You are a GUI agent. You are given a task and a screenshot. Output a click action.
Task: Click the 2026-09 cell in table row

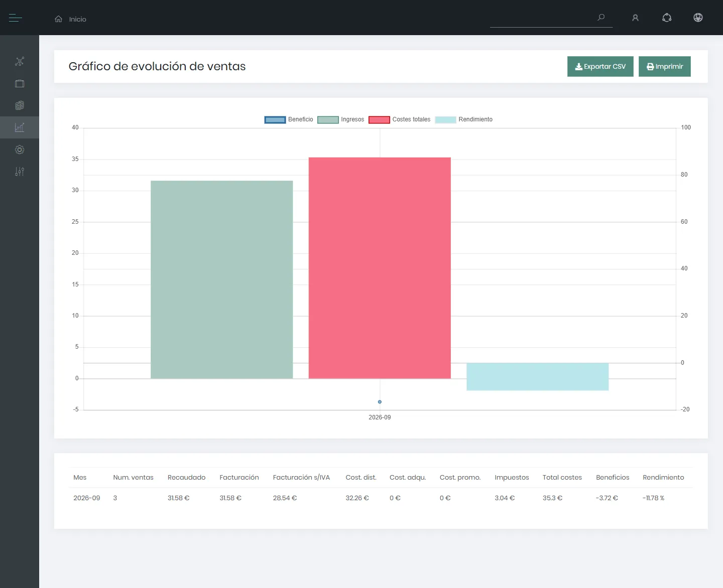87,498
